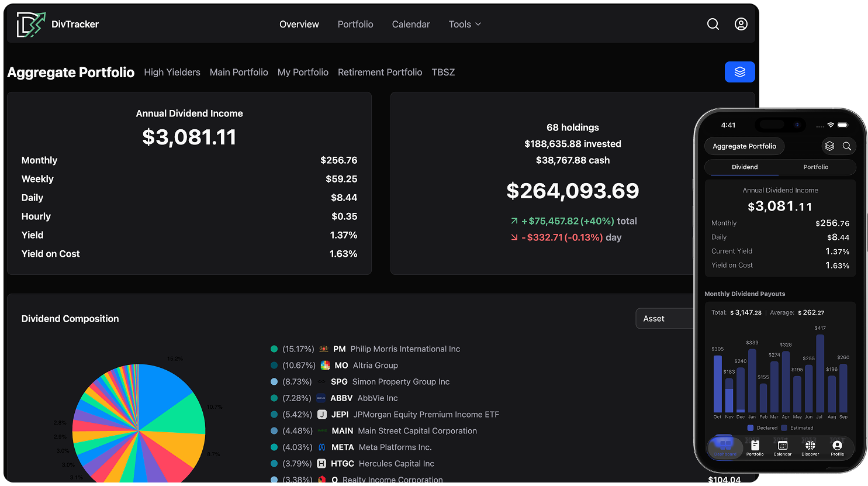Viewport: 868px width, 486px height.
Task: Open the Aggregate Portfolio selector on phone
Action: 744,146
